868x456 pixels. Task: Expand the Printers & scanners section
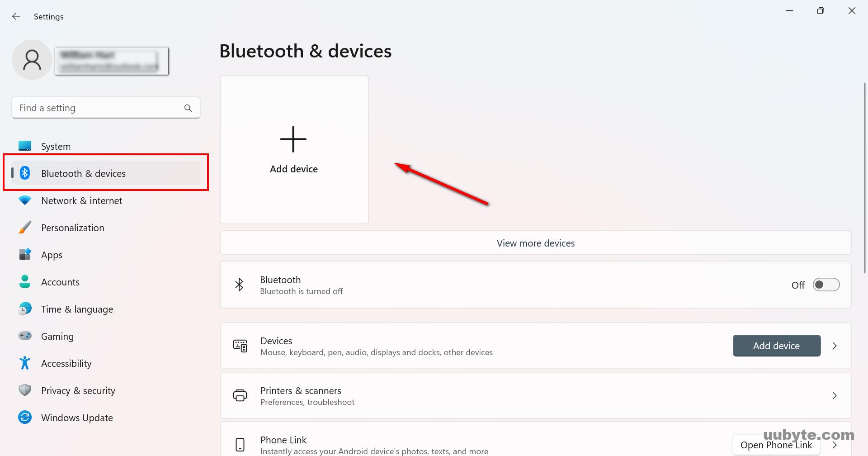coord(835,395)
